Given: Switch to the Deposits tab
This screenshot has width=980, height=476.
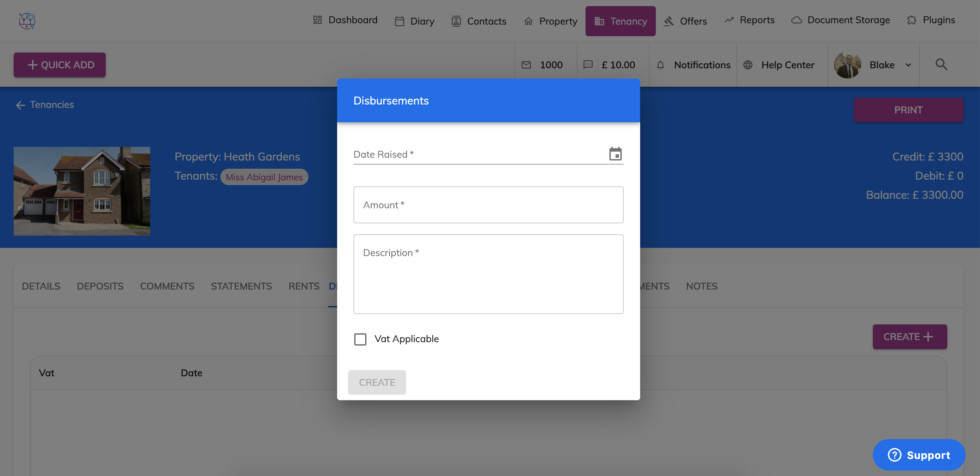Looking at the screenshot, I should [100, 286].
